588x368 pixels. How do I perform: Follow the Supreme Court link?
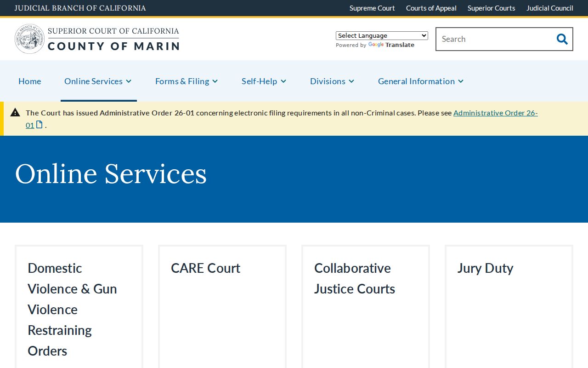click(x=372, y=8)
